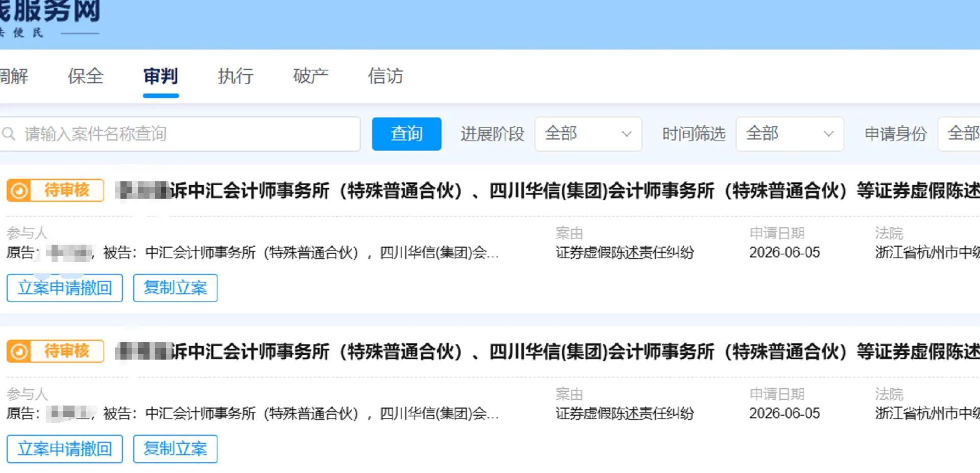Screen dimensions: 980x473
Task: Focus the 请输入案件名称查询 search field
Action: coord(180,134)
